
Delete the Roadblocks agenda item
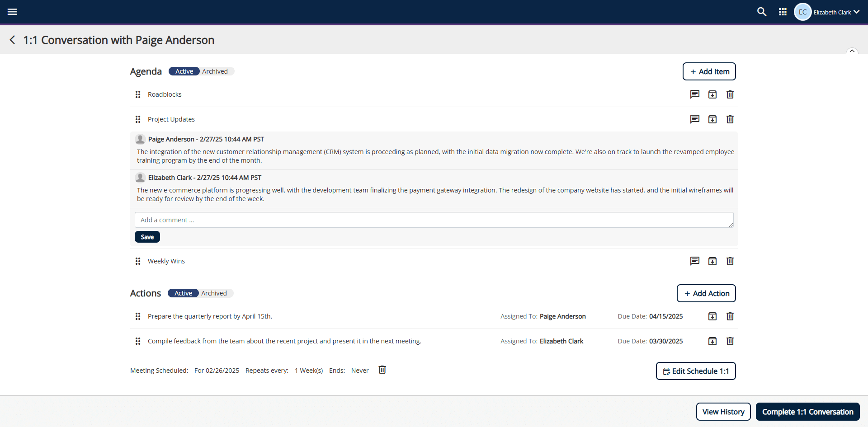coord(730,94)
